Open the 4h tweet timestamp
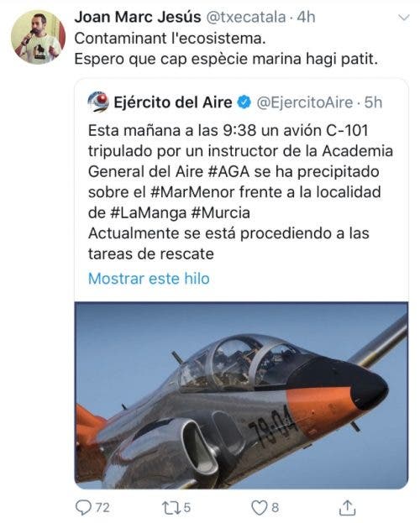This screenshot has height=523, width=420. 306,17
